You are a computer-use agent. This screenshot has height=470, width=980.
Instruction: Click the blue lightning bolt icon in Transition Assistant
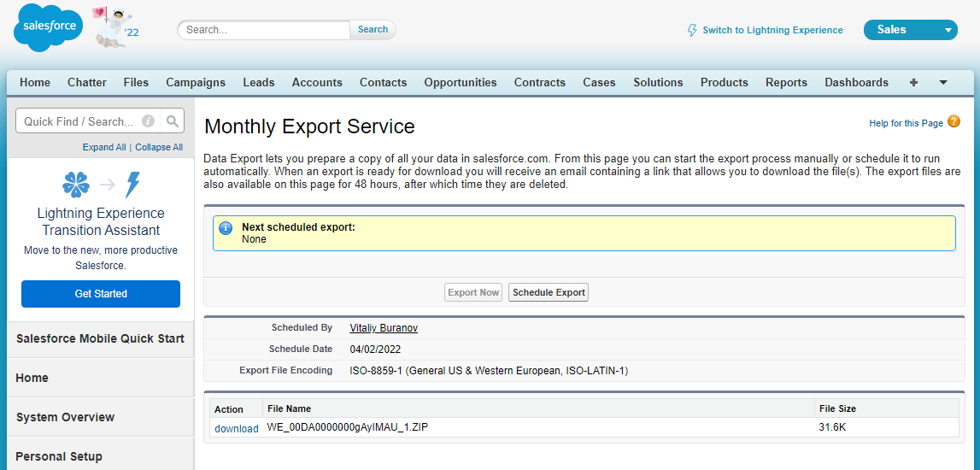[132, 185]
